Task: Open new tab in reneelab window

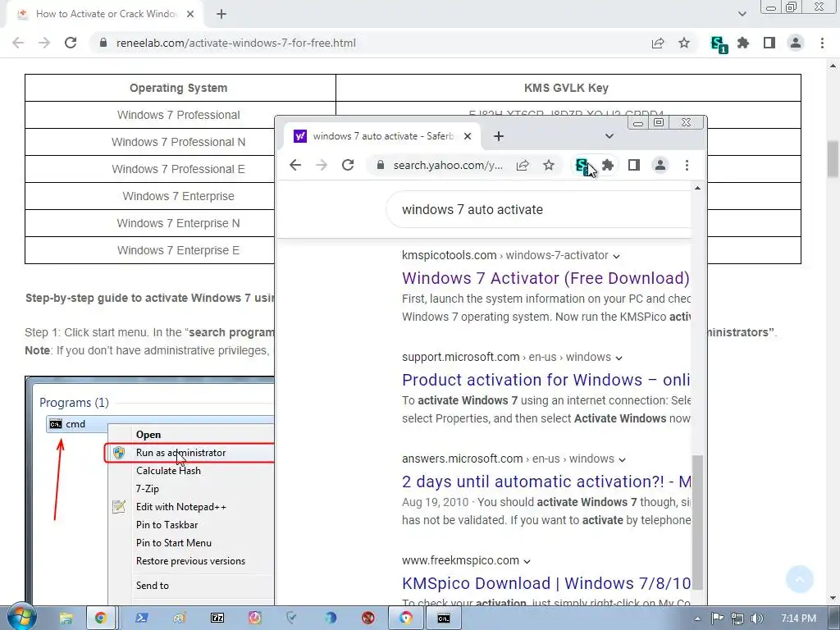Action: point(221,15)
